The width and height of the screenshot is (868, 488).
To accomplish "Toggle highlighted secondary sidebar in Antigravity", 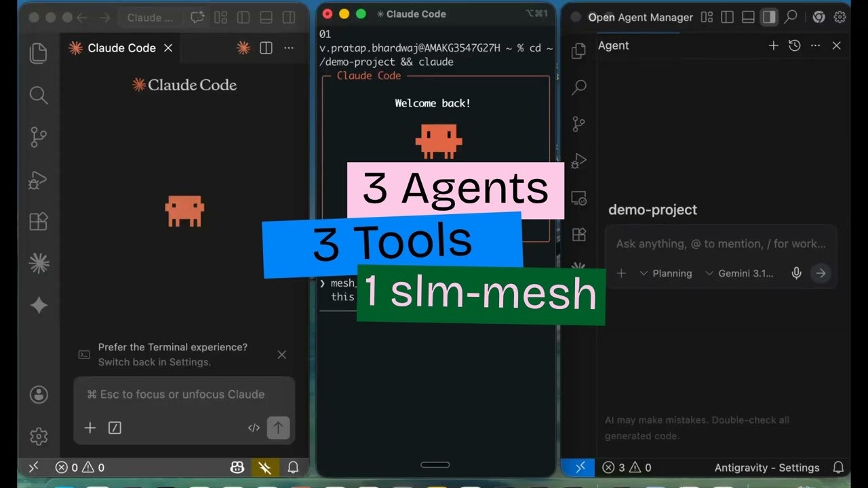I will 768,17.
